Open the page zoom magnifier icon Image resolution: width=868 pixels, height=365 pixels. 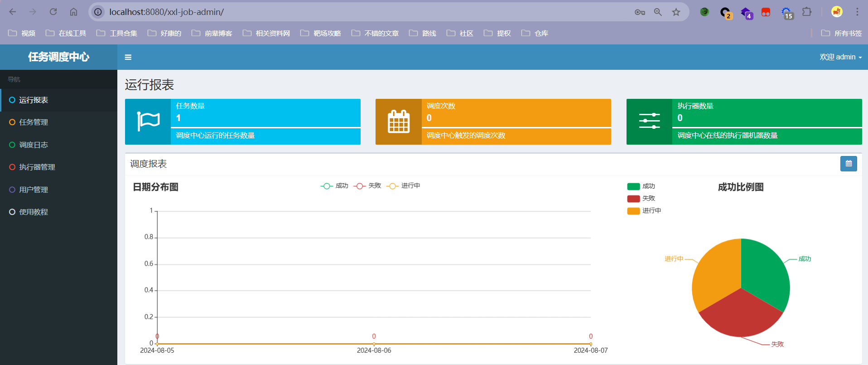point(658,12)
